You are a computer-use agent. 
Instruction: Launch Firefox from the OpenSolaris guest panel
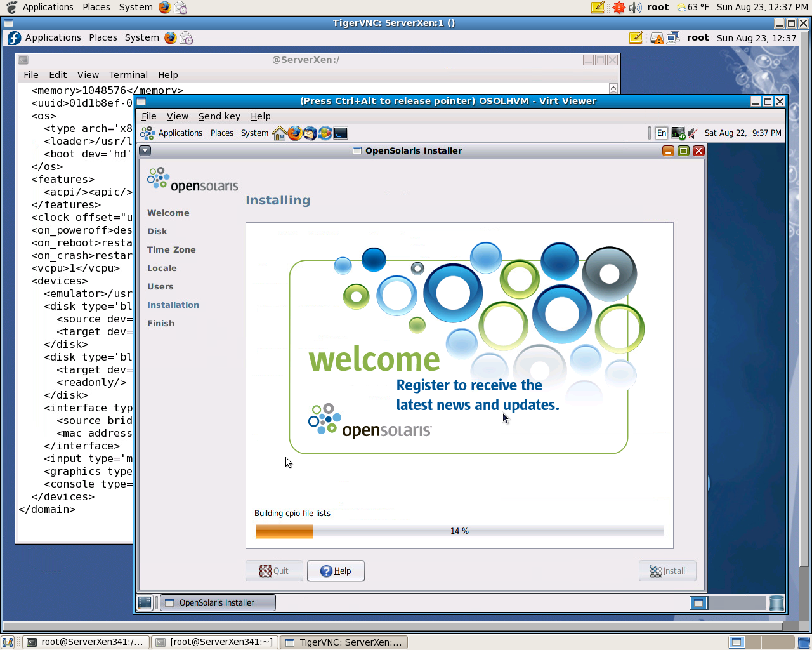click(294, 133)
